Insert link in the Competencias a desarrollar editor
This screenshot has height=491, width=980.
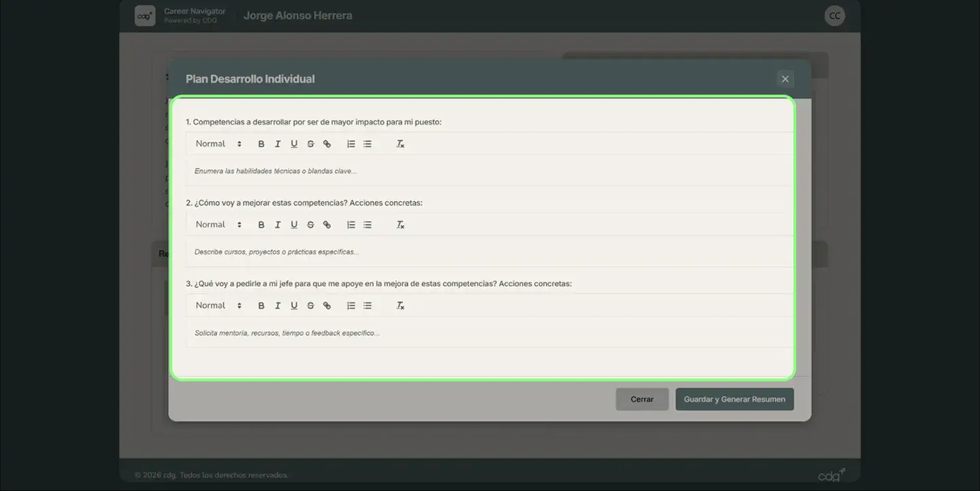[327, 144]
